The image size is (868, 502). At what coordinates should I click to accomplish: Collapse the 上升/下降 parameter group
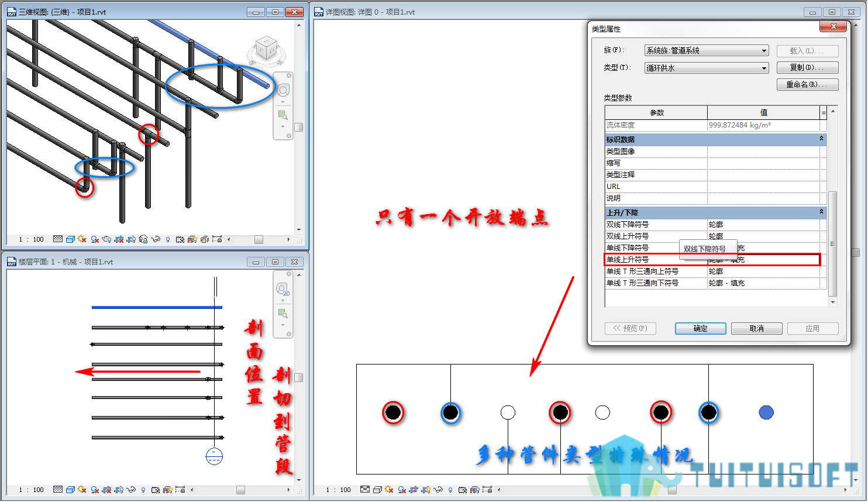[821, 212]
